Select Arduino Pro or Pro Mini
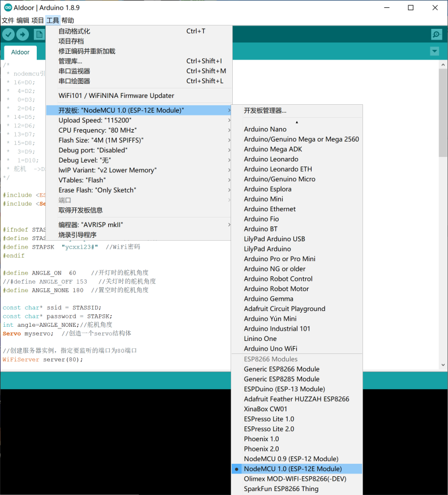This screenshot has width=448, height=495. [x=297, y=259]
